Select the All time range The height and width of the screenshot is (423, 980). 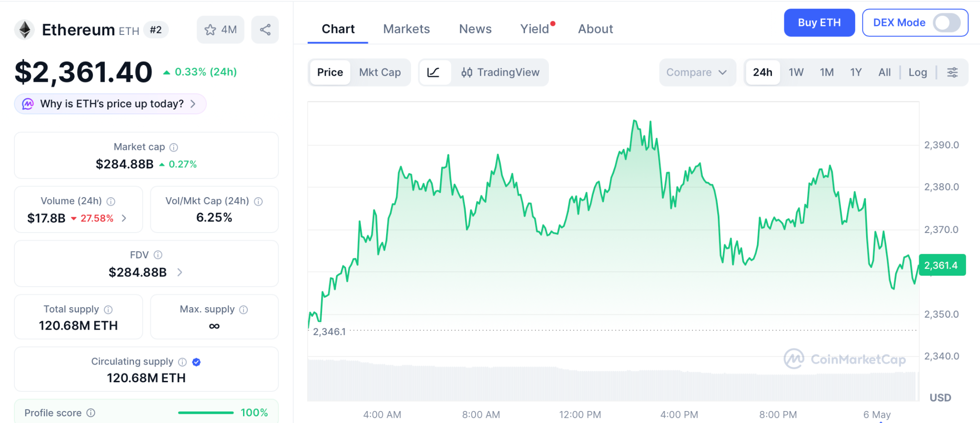pyautogui.click(x=885, y=72)
